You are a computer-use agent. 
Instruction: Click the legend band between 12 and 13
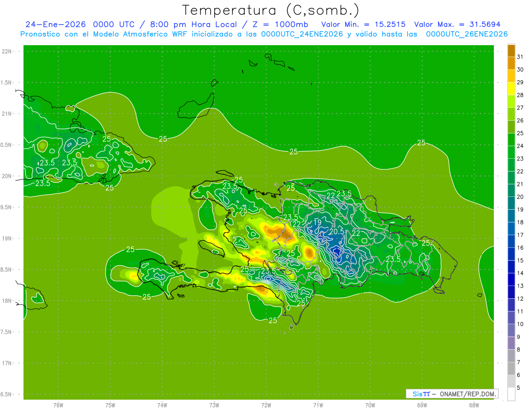(511, 292)
